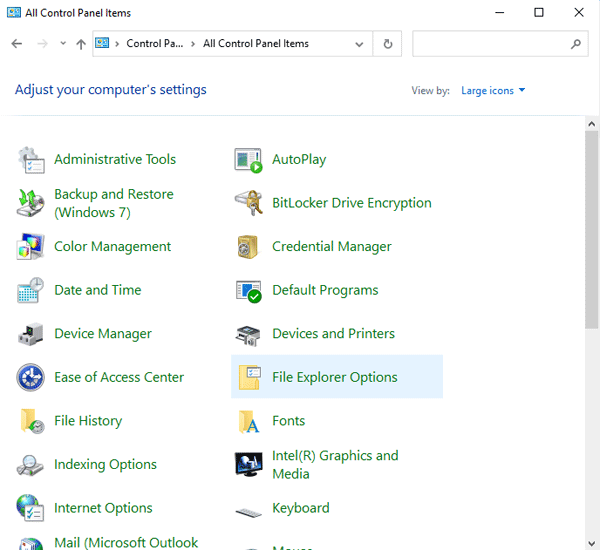Open the Indexing Options link
Image resolution: width=600 pixels, height=550 pixels.
(x=105, y=464)
